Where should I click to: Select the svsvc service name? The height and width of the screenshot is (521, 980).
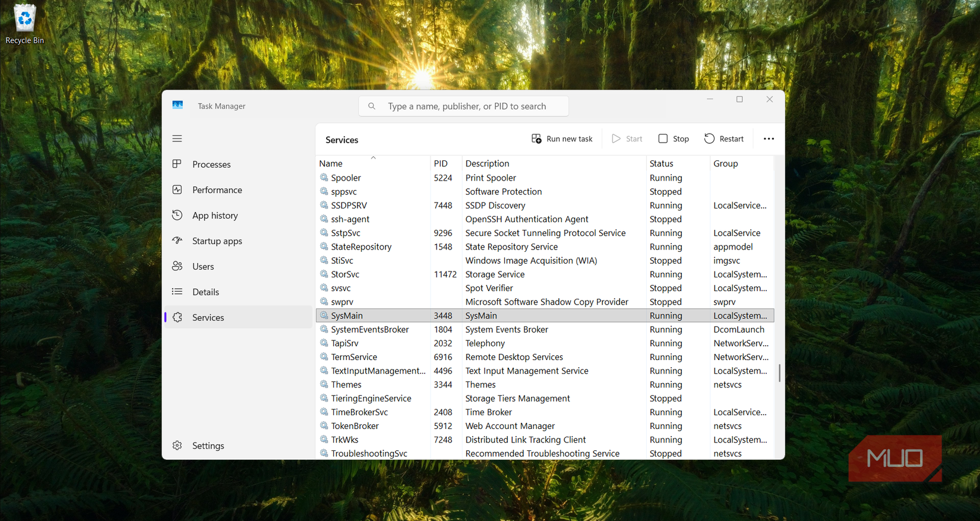pyautogui.click(x=341, y=288)
